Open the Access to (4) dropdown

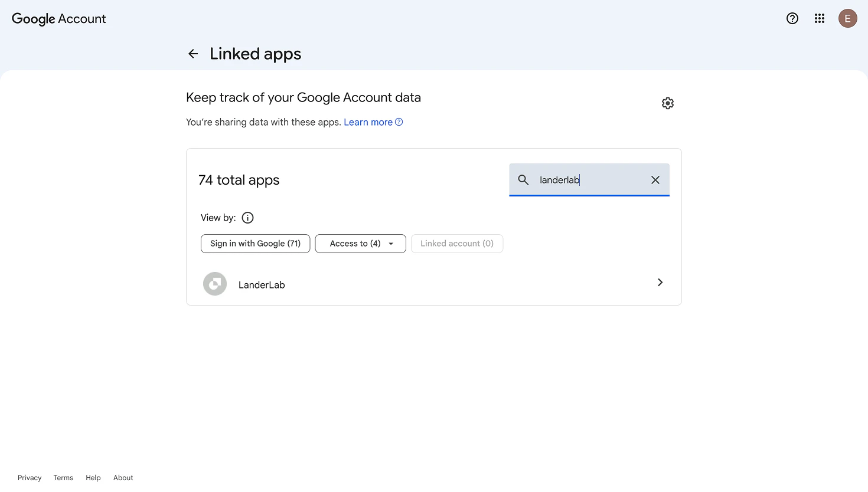pos(361,244)
